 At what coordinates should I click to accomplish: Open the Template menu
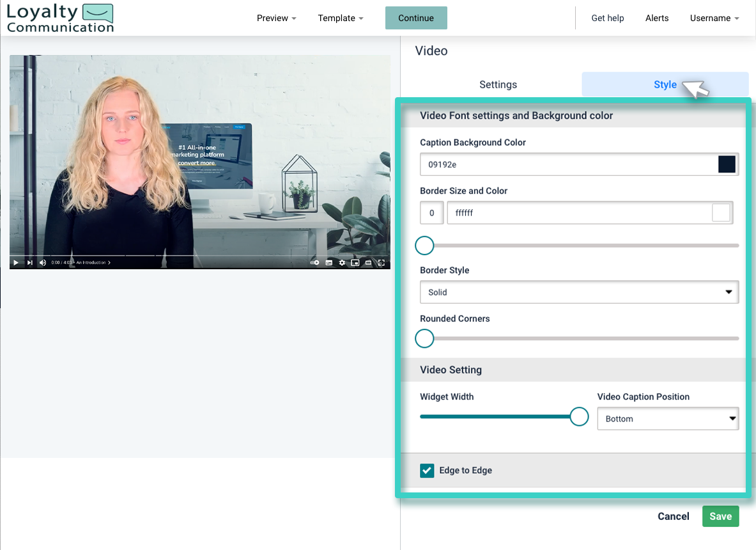point(340,18)
